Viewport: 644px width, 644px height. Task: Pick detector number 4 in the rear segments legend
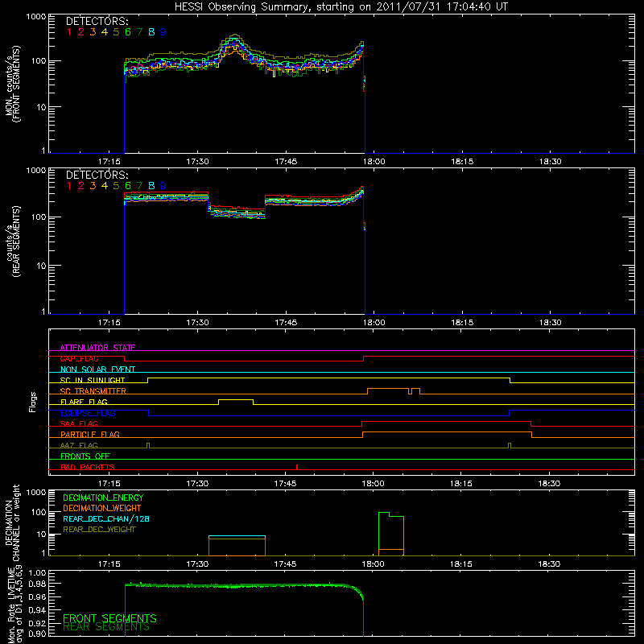click(x=105, y=186)
